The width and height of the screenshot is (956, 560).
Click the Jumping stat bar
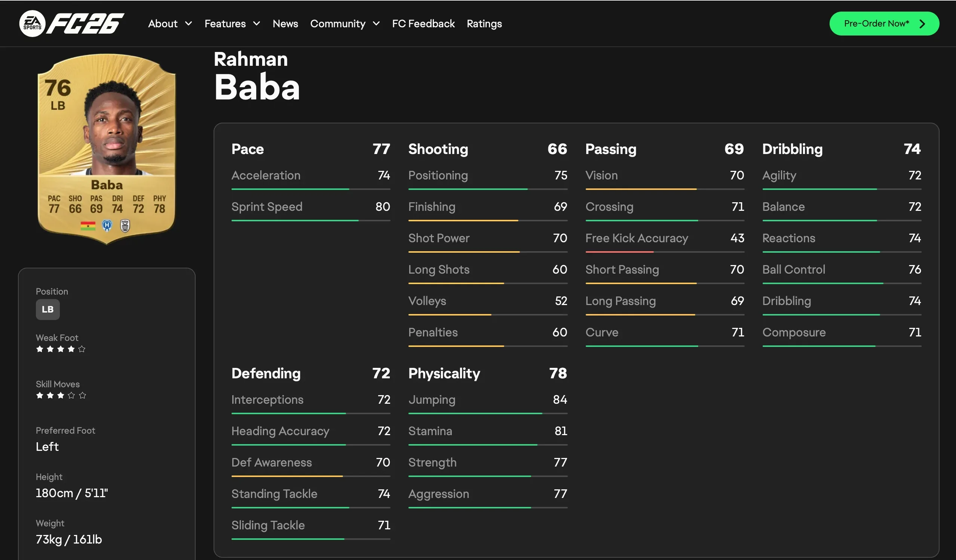(487, 413)
